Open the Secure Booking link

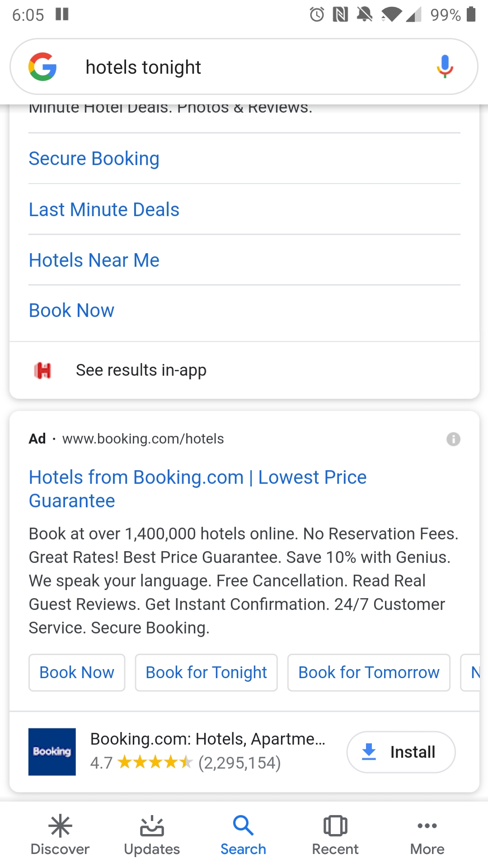[x=94, y=159]
